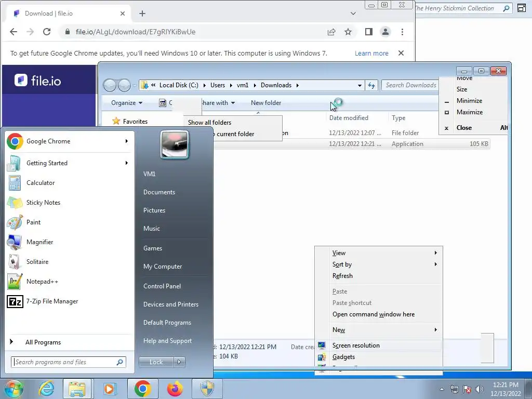Screen dimensions: 532x399
Task: Open Documents from Start menu
Action: point(159,192)
